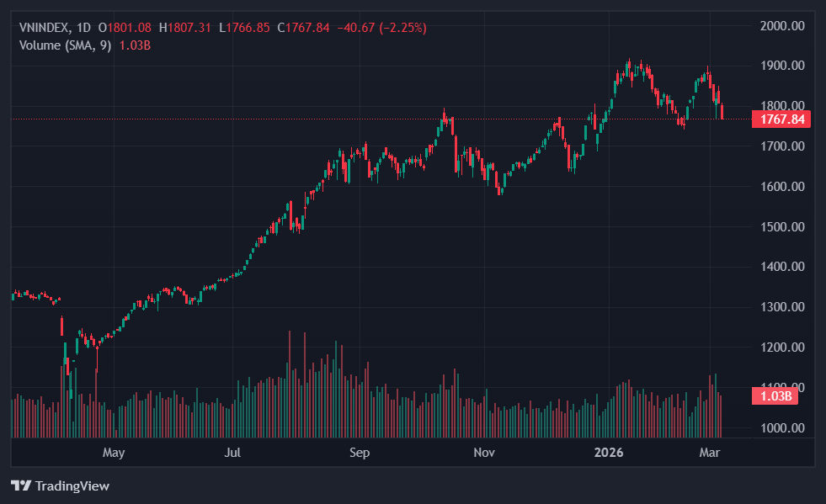Click the May label on time axis
This screenshot has height=504, width=826.
(113, 453)
